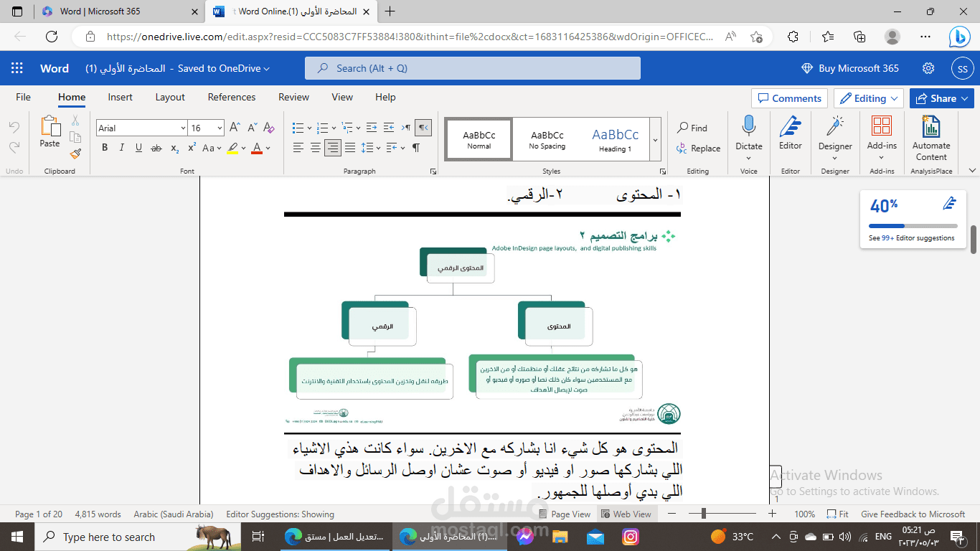Image resolution: width=980 pixels, height=551 pixels.
Task: Apply strikethrough formatting
Action: click(x=156, y=148)
